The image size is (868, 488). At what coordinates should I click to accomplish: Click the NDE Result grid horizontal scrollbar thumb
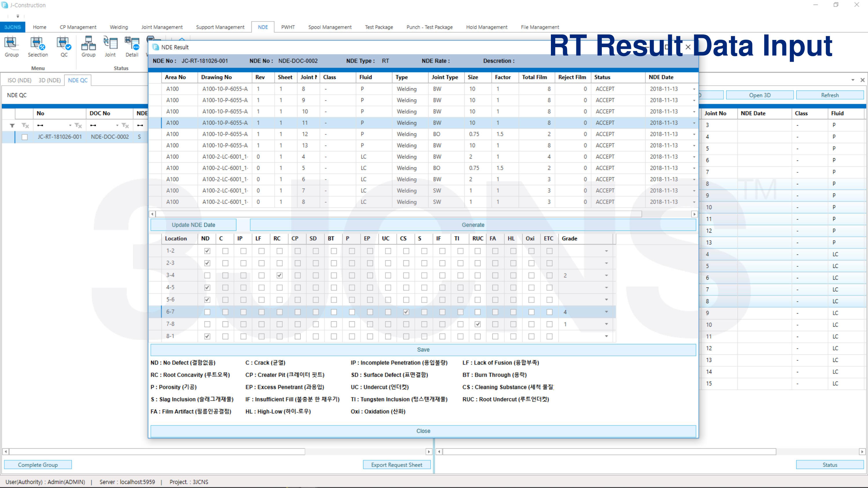tap(399, 214)
